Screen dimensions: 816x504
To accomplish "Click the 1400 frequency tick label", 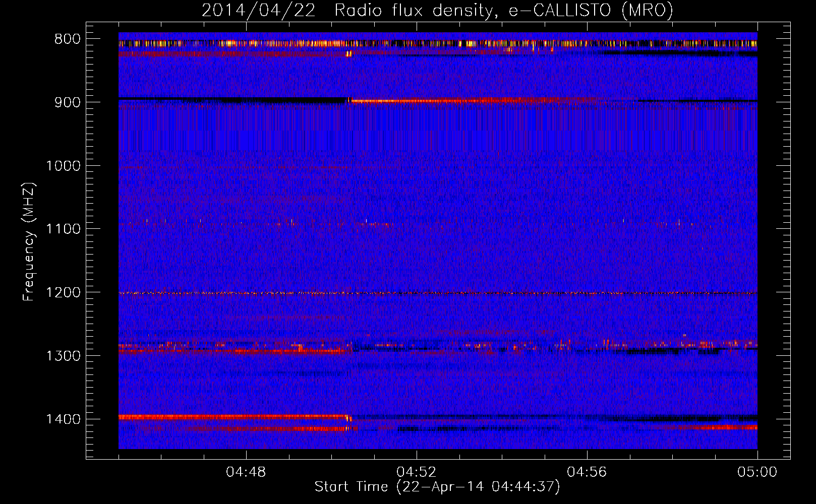I will [x=64, y=419].
